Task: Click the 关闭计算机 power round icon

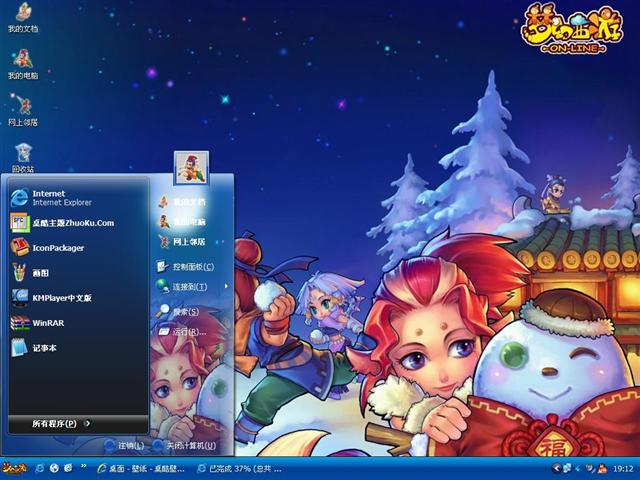Action: [158, 445]
